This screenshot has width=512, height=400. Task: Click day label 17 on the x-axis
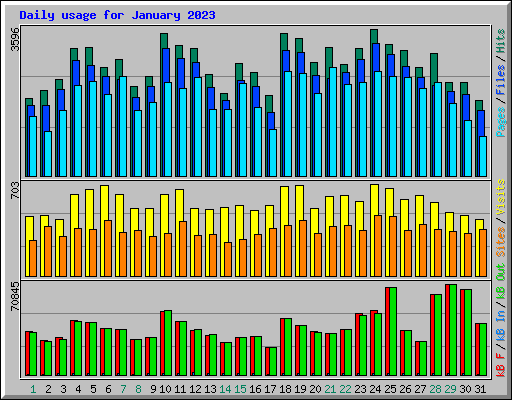click(x=270, y=389)
